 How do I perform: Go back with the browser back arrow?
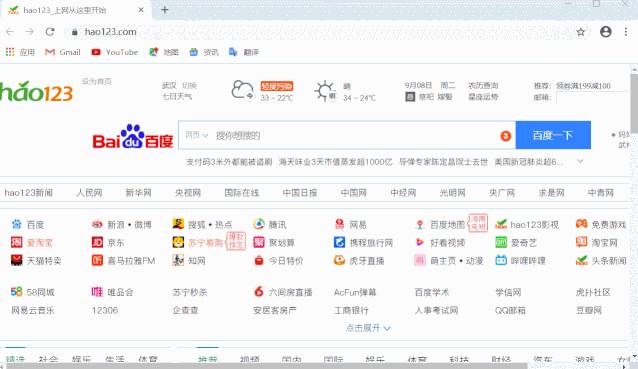[10, 32]
